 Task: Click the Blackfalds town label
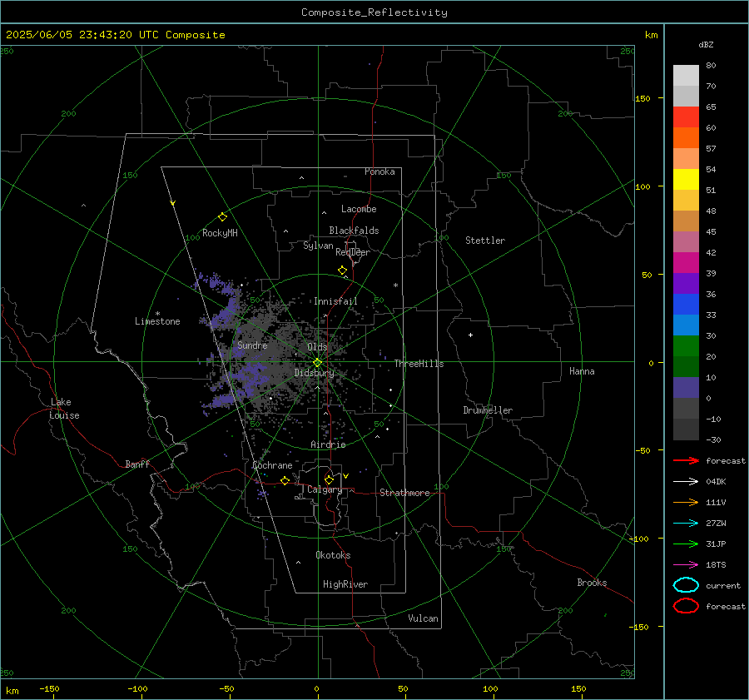tap(354, 231)
